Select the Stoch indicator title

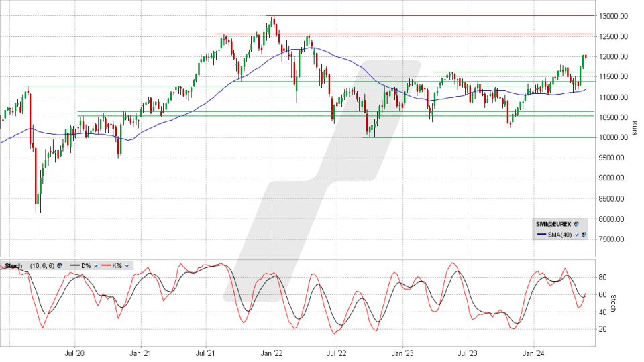(x=13, y=266)
